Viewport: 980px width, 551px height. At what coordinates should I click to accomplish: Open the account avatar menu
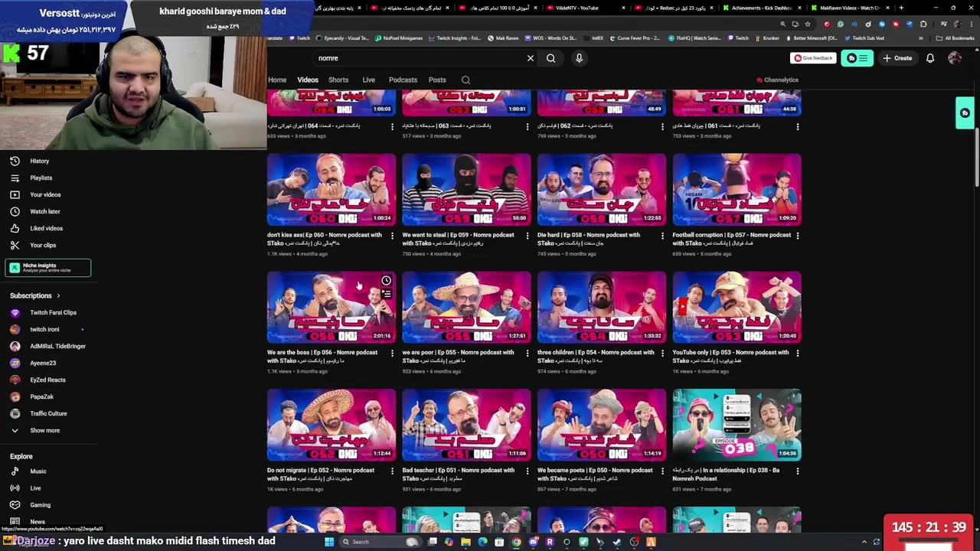[x=955, y=58]
